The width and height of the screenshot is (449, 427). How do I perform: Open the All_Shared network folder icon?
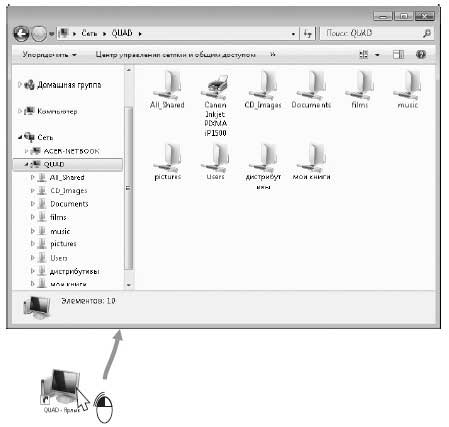click(x=167, y=90)
